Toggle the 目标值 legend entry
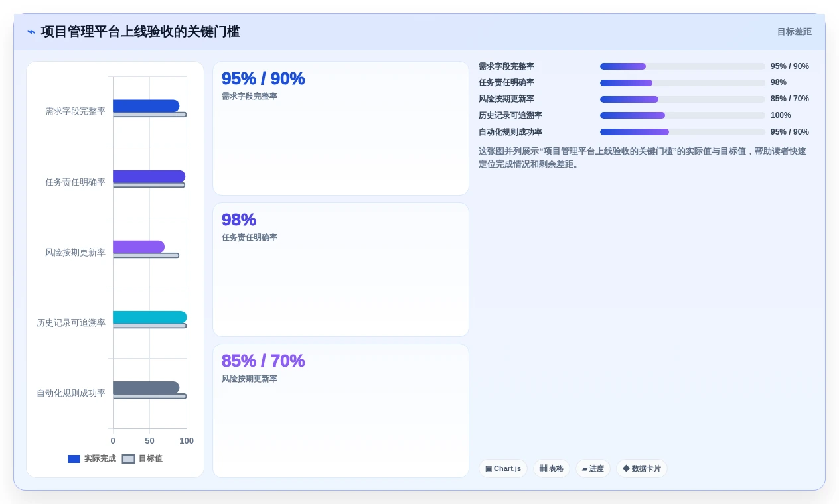 click(143, 458)
